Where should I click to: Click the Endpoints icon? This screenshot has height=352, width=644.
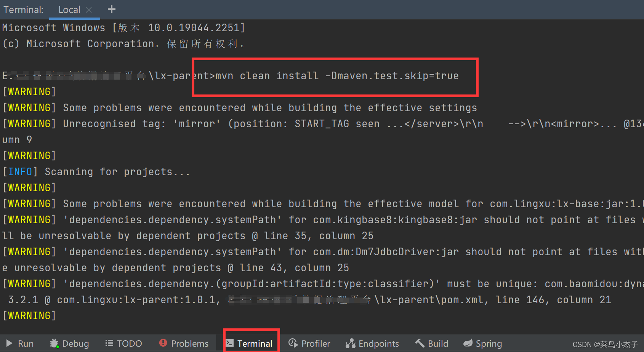click(350, 344)
